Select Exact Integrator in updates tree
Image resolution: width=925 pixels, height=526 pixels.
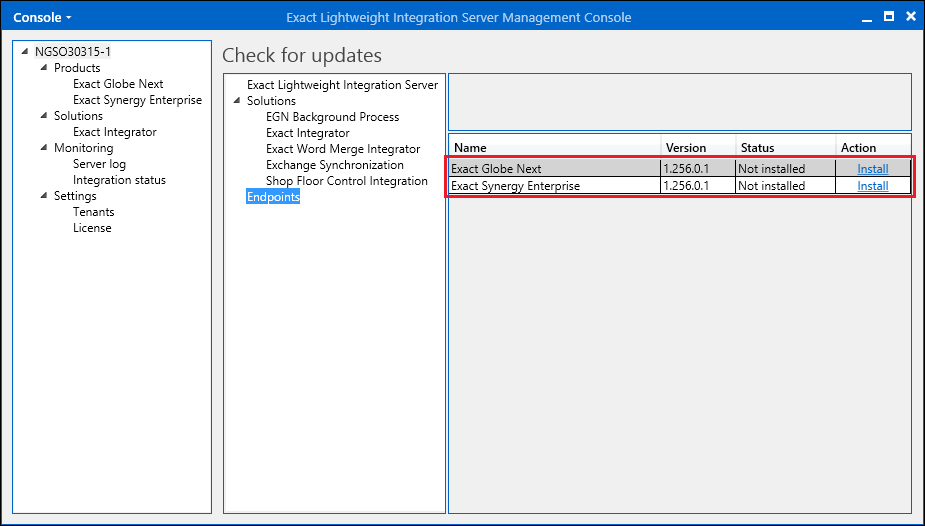tap(307, 133)
